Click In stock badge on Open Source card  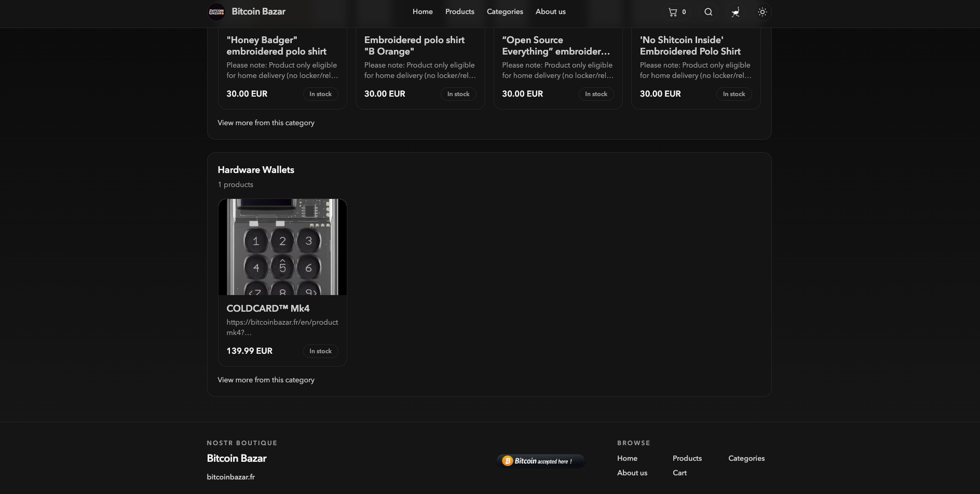point(596,94)
